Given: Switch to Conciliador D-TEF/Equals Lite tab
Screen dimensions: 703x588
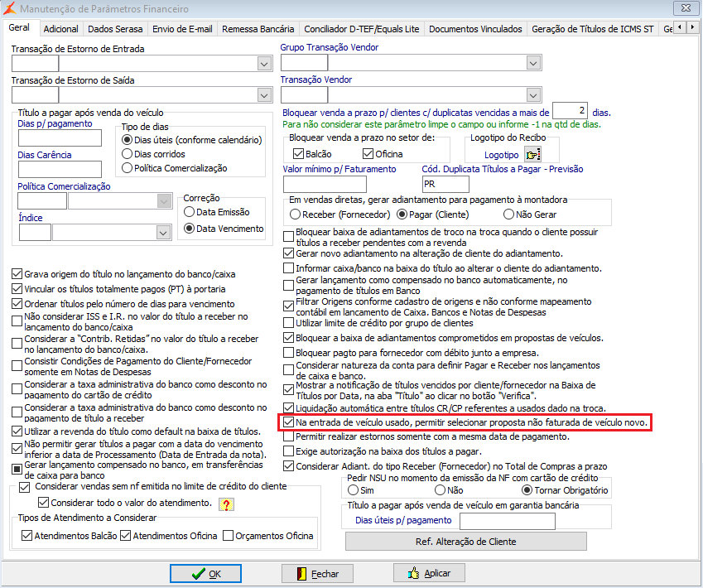Looking at the screenshot, I should pyautogui.click(x=362, y=29).
